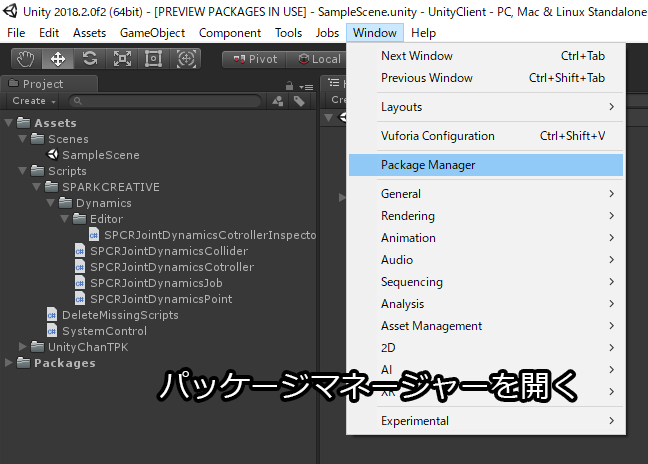
Task: Click the search by type filter icon
Action: click(278, 101)
